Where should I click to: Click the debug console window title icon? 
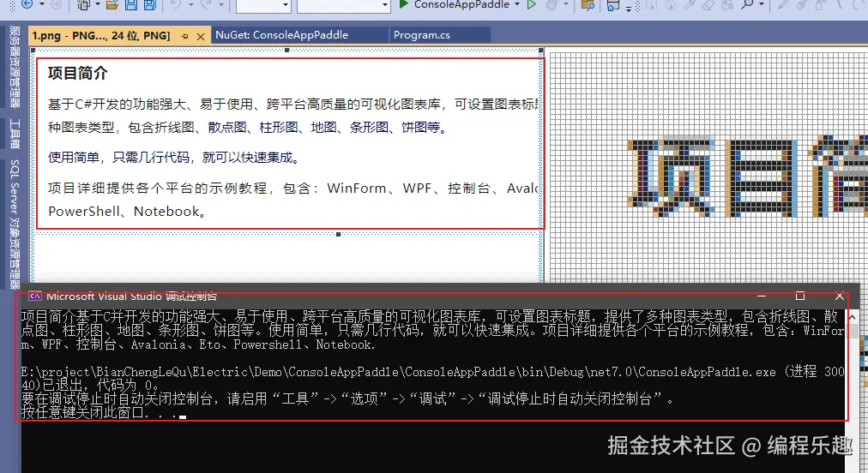point(35,296)
